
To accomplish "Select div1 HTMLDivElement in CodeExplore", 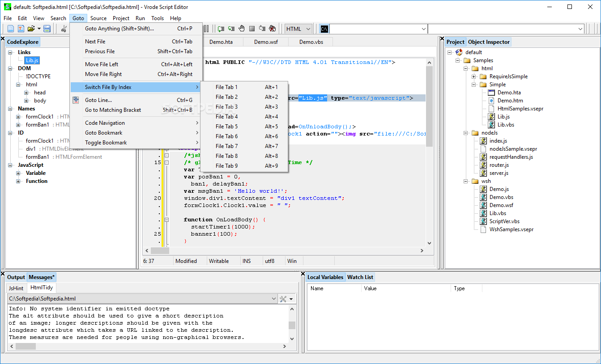I will pos(55,149).
